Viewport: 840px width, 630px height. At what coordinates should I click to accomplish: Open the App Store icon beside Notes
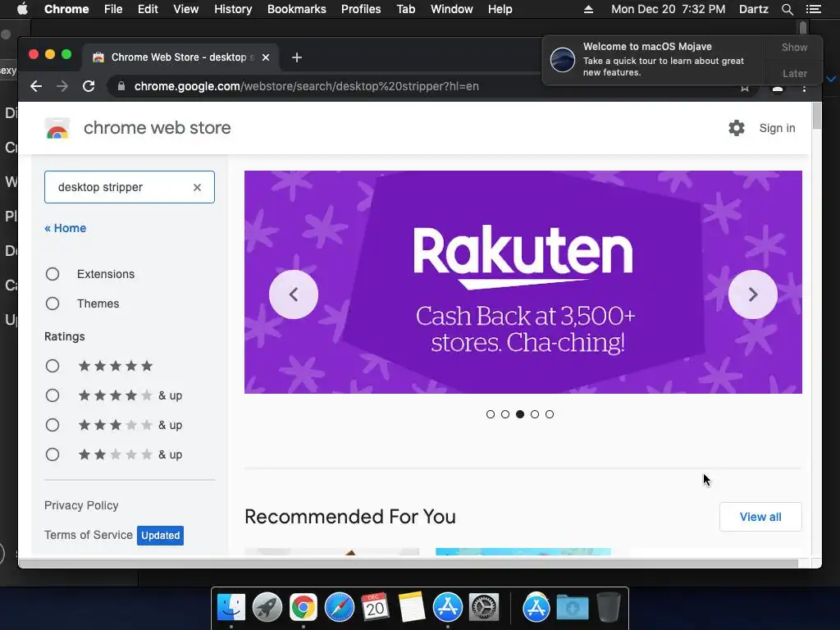447,608
